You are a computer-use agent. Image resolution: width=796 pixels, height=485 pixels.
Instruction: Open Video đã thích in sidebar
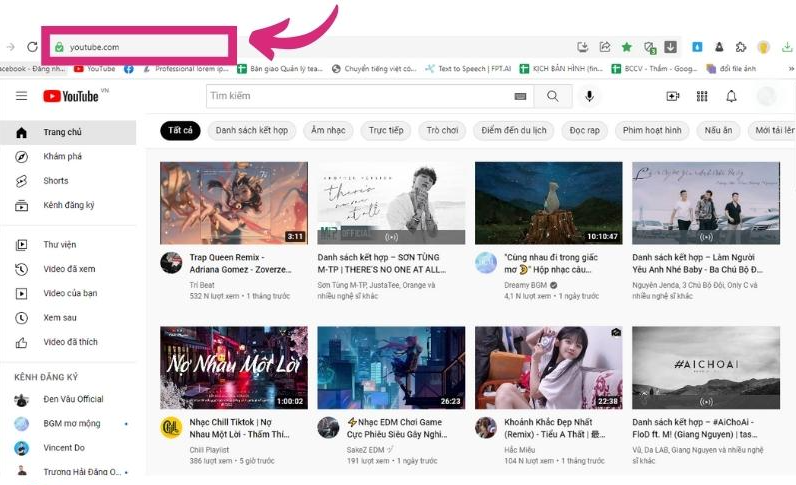(x=68, y=342)
